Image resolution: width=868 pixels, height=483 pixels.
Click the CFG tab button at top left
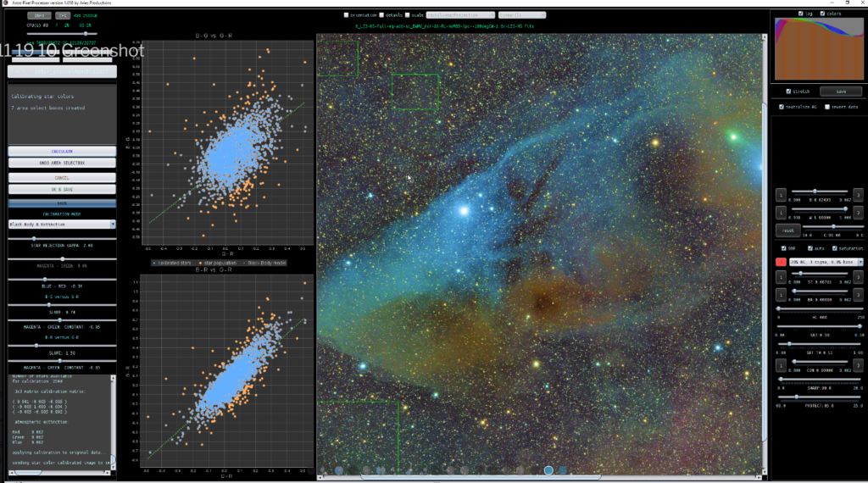[x=64, y=15]
